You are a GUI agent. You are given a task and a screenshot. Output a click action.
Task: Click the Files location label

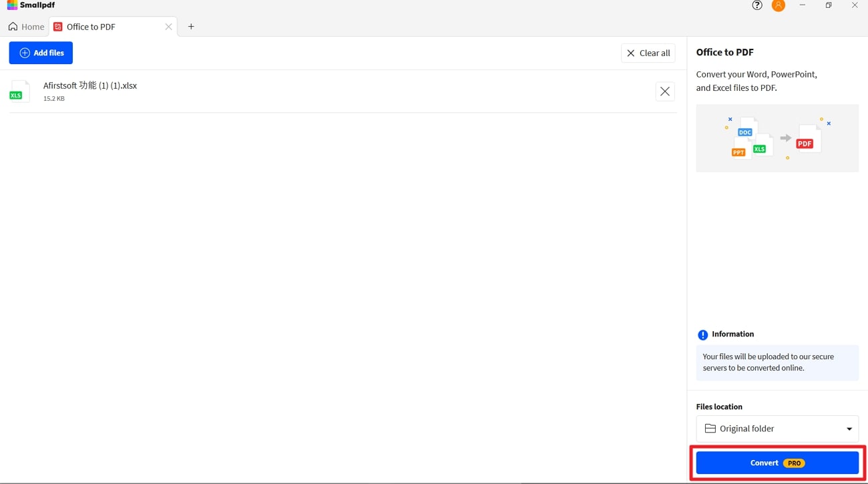point(719,407)
